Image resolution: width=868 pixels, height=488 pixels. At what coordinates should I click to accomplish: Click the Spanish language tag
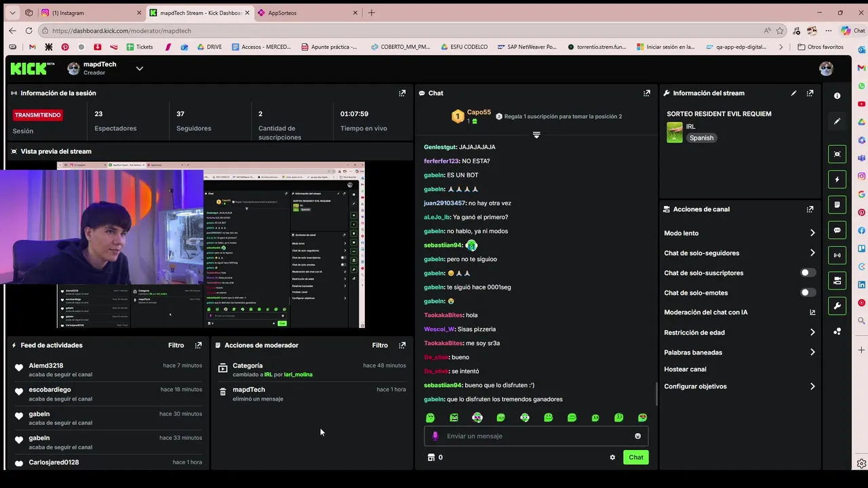point(701,138)
